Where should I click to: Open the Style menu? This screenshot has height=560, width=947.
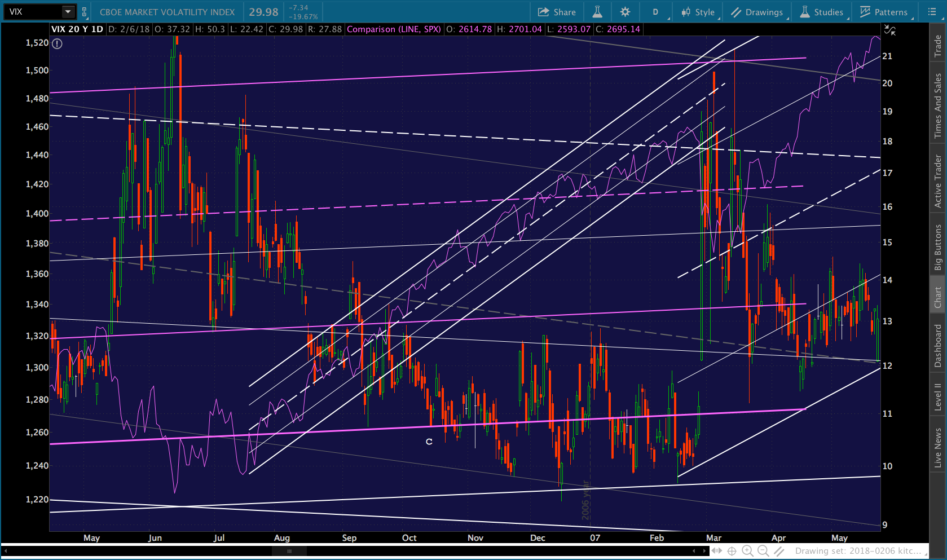[698, 12]
